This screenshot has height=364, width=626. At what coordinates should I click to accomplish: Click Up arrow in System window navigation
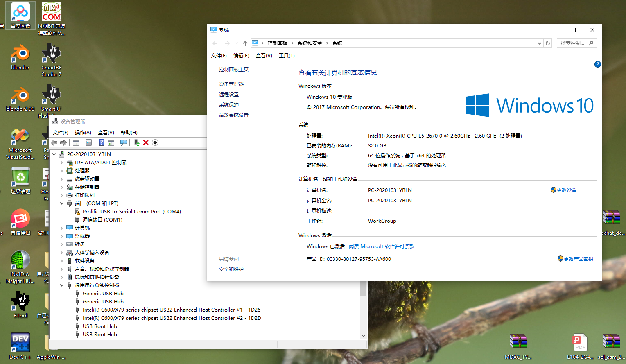245,43
